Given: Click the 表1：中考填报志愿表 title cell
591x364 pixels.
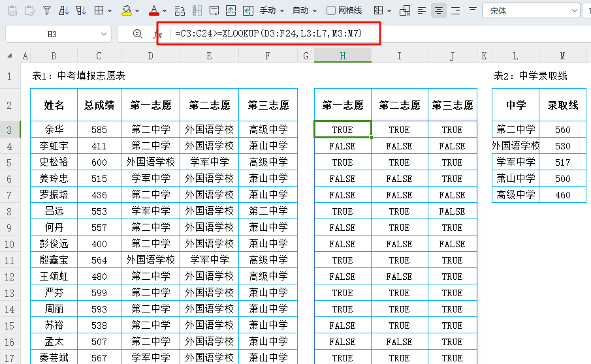Looking at the screenshot, I should click(x=78, y=76).
